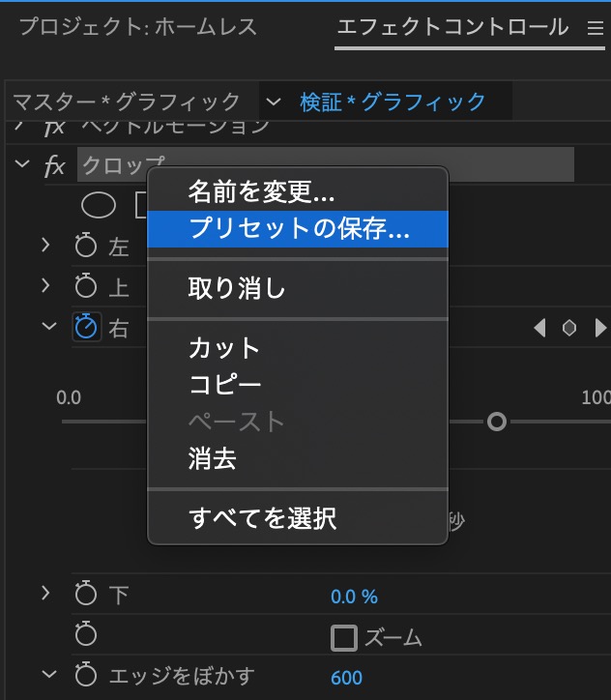Switch to プロジェクト: ホームレス tab
This screenshot has height=700, width=611.
click(137, 27)
